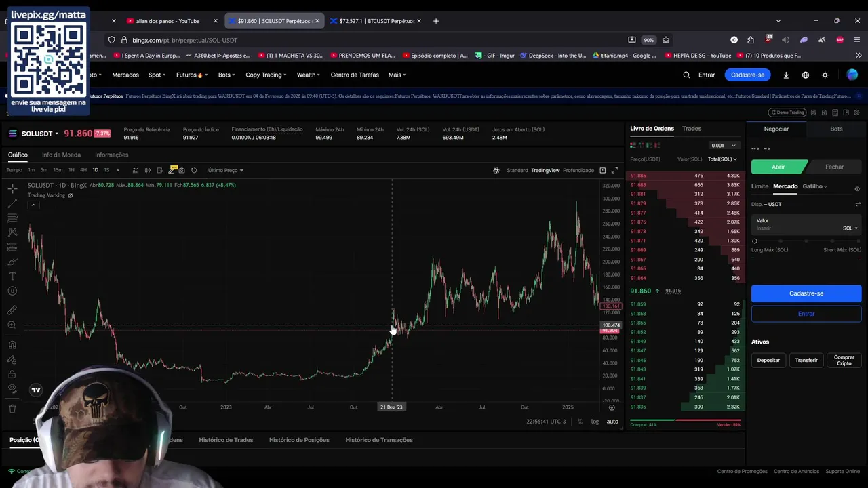
Task: Activate the magnet snap mode
Action: tap(12, 344)
